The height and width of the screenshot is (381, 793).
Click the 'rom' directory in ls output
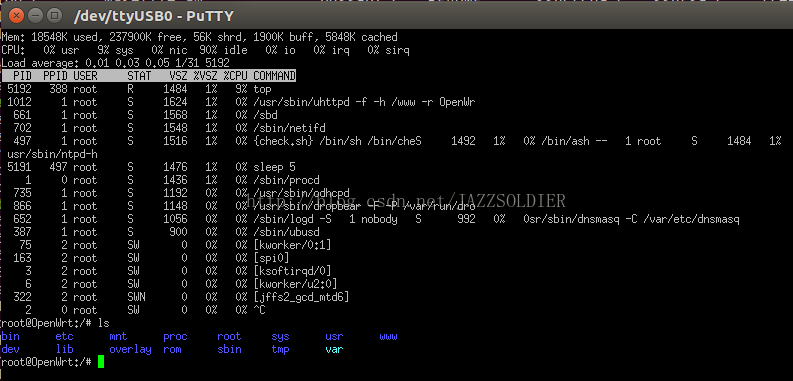click(172, 349)
